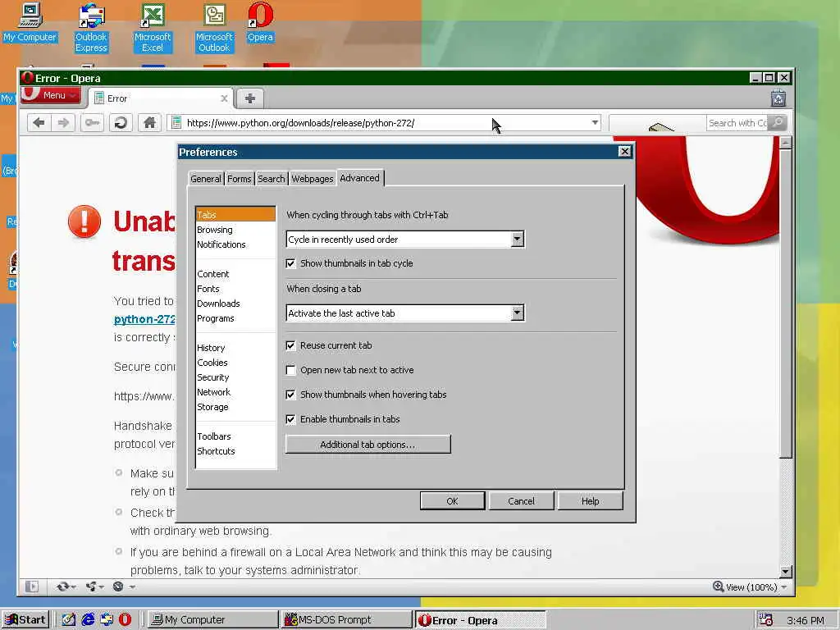The width and height of the screenshot is (840, 630).
Task: Click the Search with field
Action: [x=737, y=123]
